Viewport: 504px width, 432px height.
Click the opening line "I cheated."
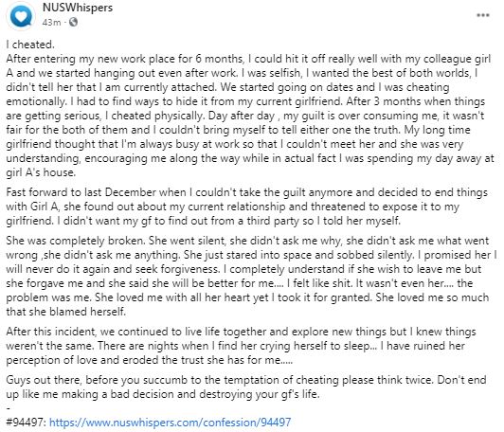(30, 45)
